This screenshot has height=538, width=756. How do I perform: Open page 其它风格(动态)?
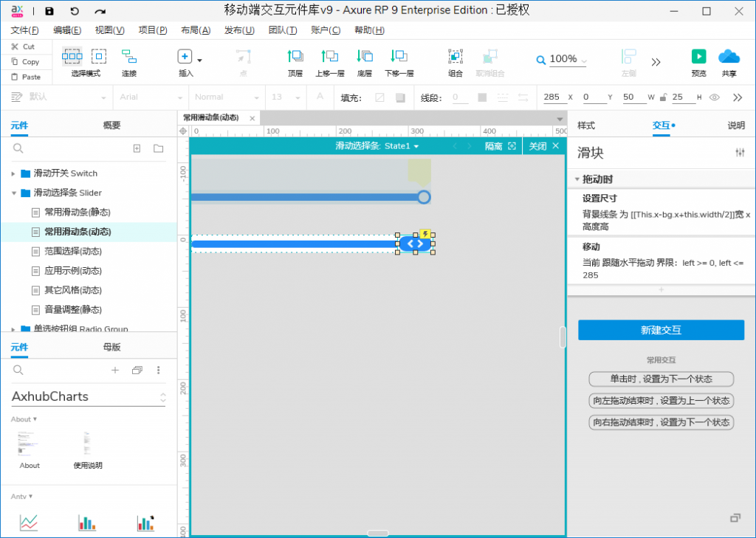click(x=73, y=290)
